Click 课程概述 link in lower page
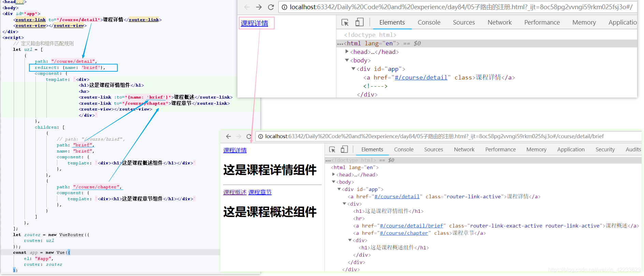 point(235,192)
